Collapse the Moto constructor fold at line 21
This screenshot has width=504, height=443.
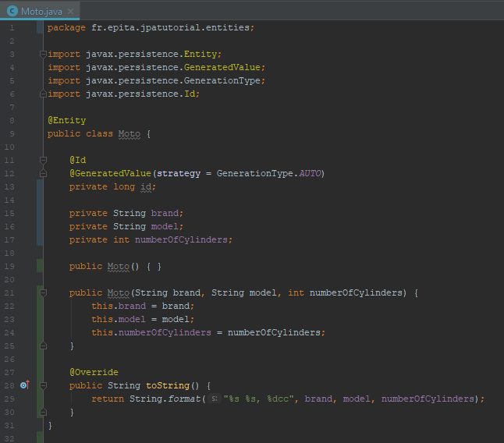point(43,292)
